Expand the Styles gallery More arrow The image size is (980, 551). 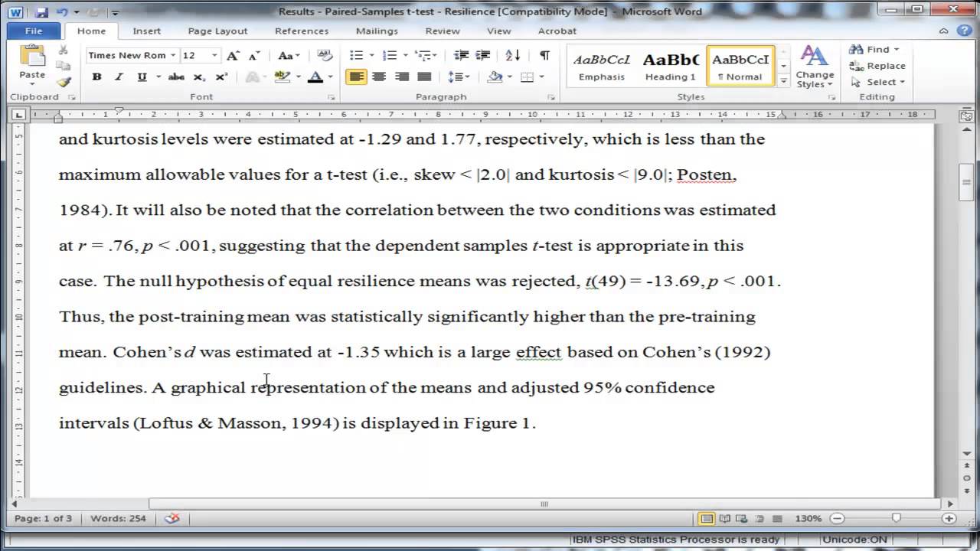point(783,80)
